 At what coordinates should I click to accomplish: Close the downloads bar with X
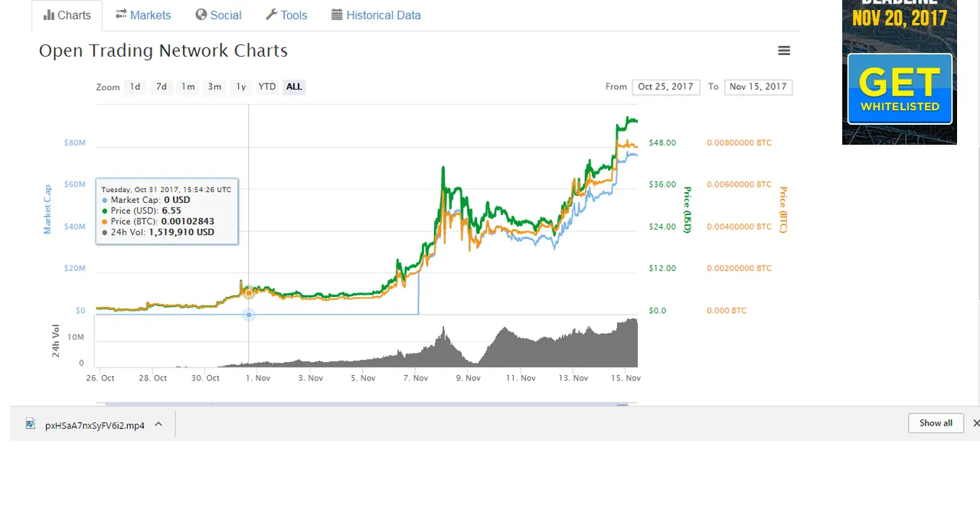975,423
